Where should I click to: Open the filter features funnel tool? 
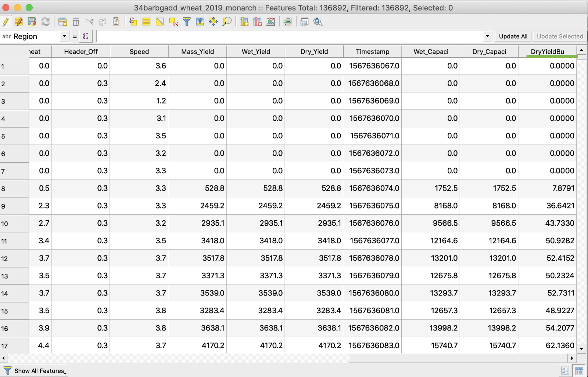(x=187, y=22)
